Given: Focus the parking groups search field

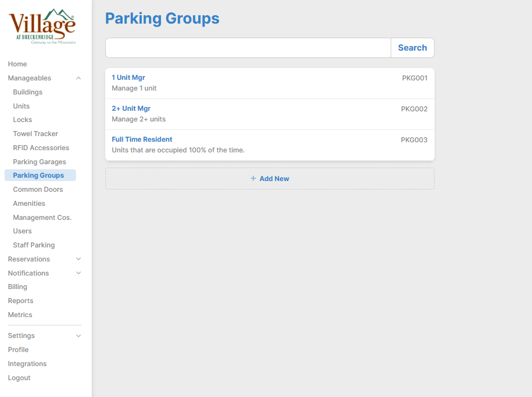Looking at the screenshot, I should 248,48.
